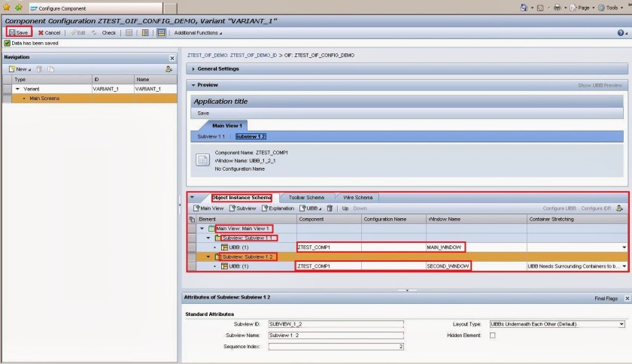Click the help question mark icon
This screenshot has width=632, height=364.
coord(620,33)
